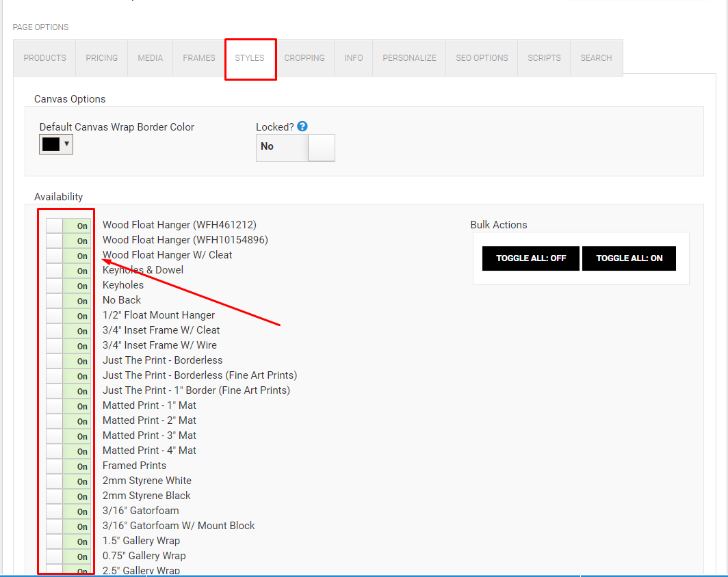Toggle Matted Print - 1" Mat switch

pos(68,406)
